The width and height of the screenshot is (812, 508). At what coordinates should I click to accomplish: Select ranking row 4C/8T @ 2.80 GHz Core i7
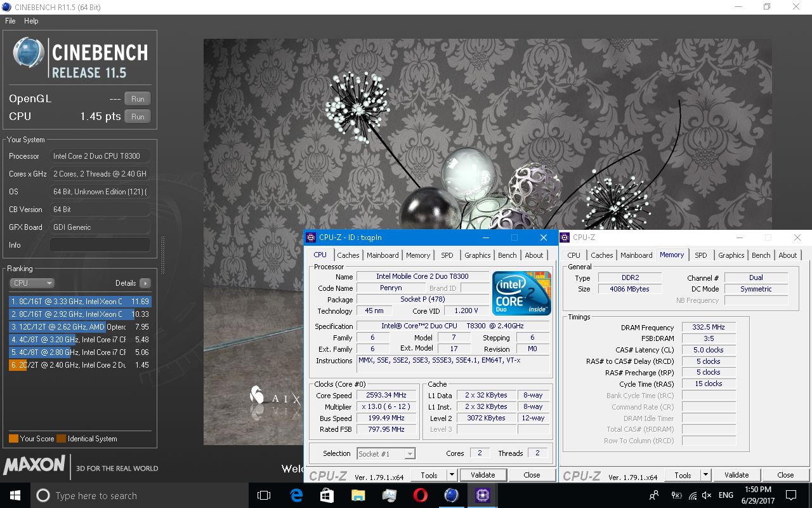click(80, 352)
